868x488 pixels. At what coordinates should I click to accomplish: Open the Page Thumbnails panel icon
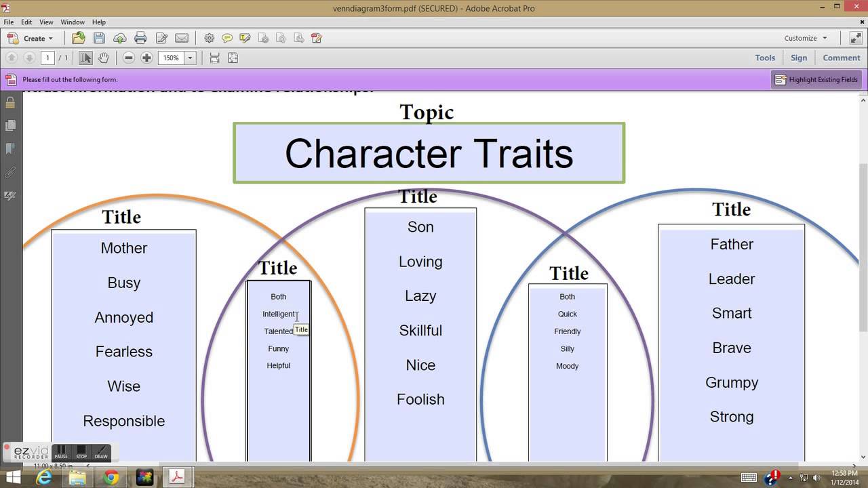[x=10, y=125]
